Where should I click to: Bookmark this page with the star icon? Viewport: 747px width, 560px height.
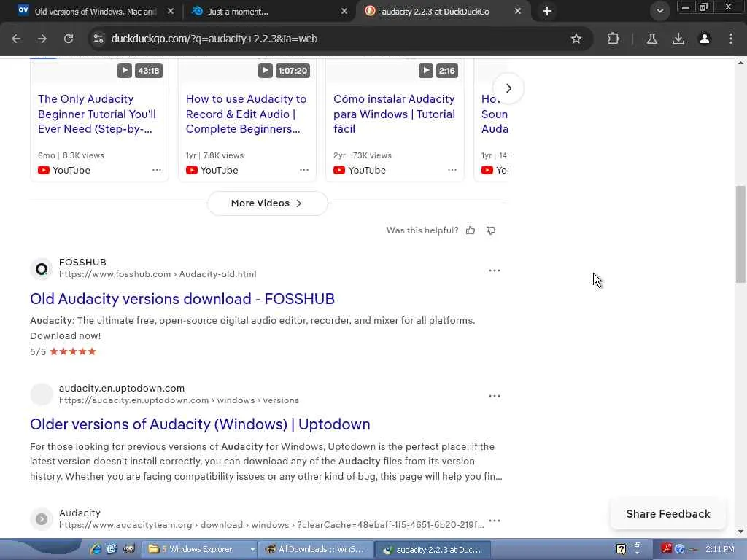pyautogui.click(x=576, y=39)
